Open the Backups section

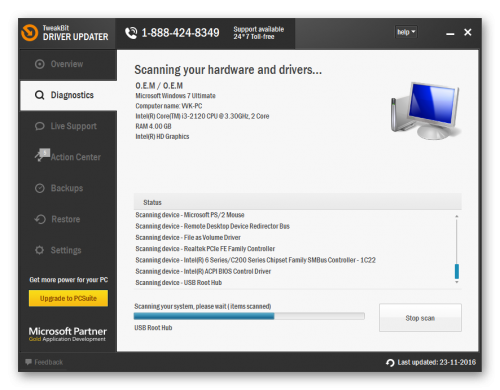(x=68, y=188)
